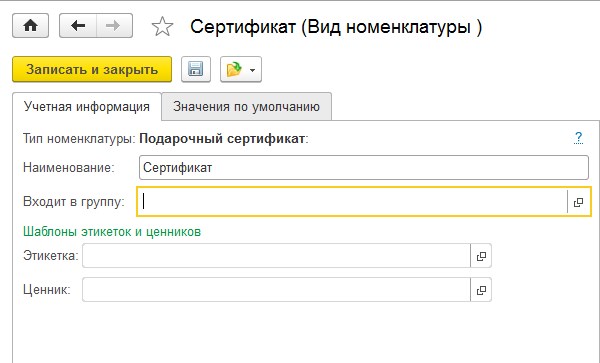Save the record with floppy disk icon

tap(196, 69)
